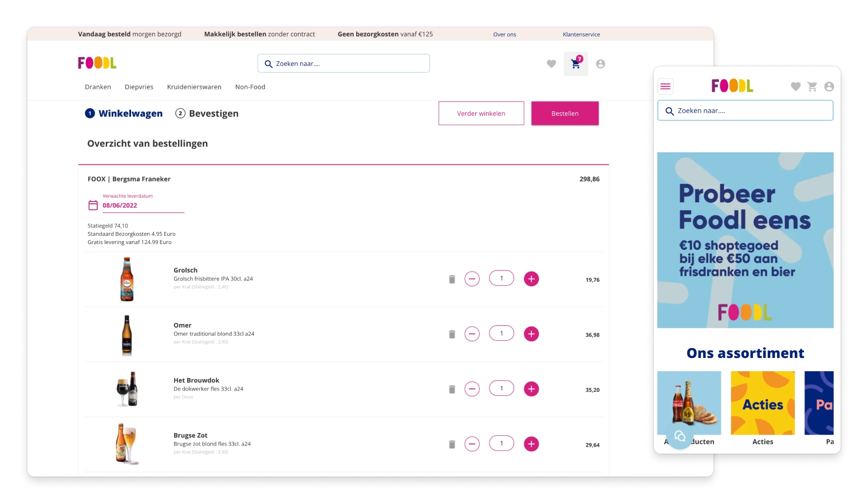The image size is (868, 504).
Task: Open chat bubble widget in mobile view
Action: point(680,436)
